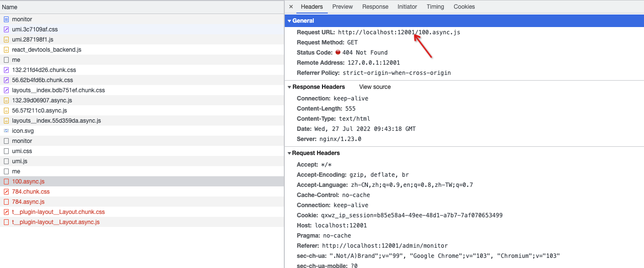Select the icon.svg request
Viewport: 644px width, 268px height.
tap(142, 131)
